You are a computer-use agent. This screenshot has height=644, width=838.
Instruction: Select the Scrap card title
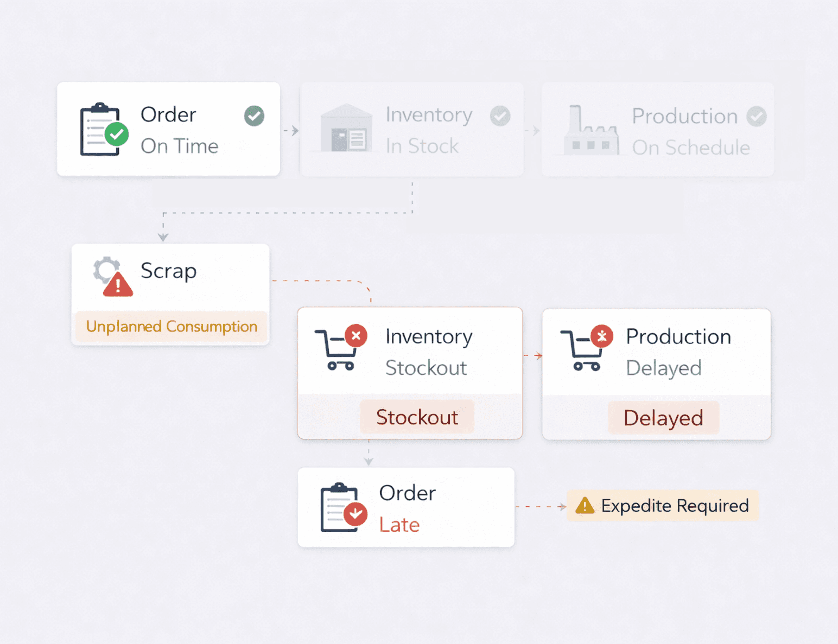[x=169, y=271]
